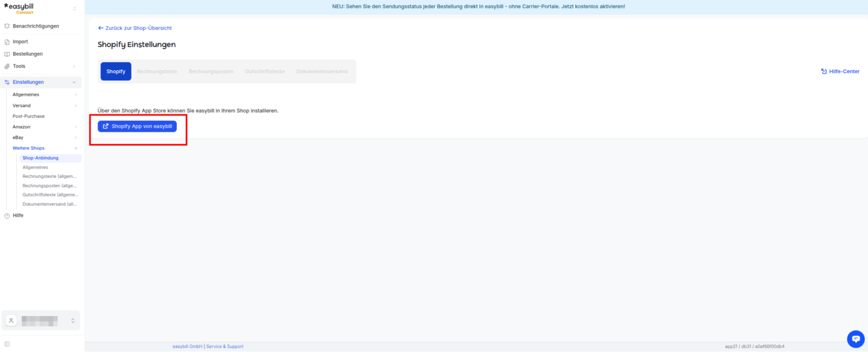Expand the Tools menu chevron
Viewport: 868px width, 352px height.
[x=74, y=66]
